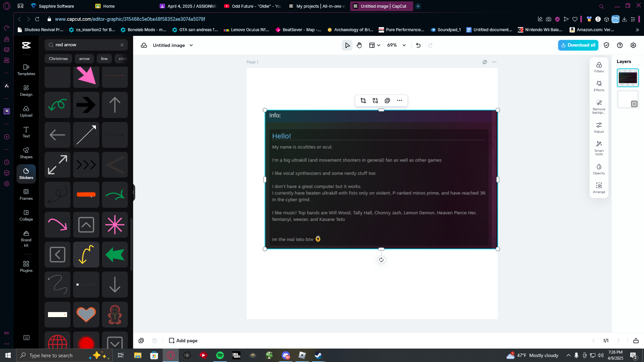The width and height of the screenshot is (644, 362).
Task: Expand the 69% zoom dropdown
Action: tap(404, 45)
